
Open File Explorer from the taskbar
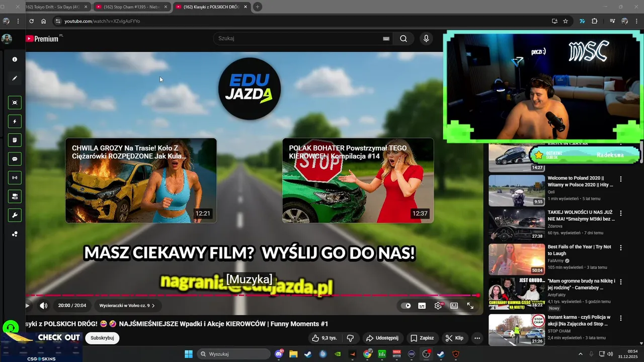click(293, 354)
